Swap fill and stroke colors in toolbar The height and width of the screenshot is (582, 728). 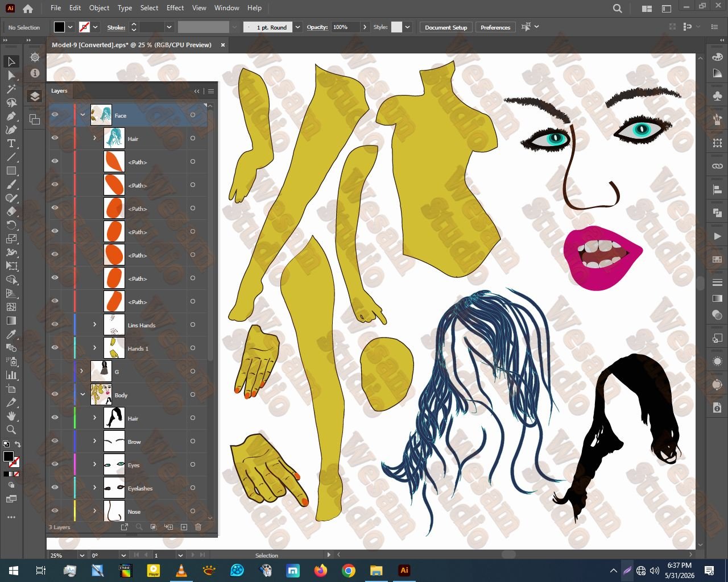point(18,444)
